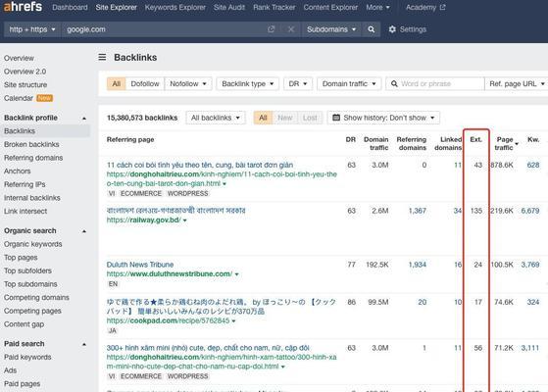Image resolution: width=548 pixels, height=392 pixels.
Task: Open the DR filter dropdown
Action: point(298,84)
